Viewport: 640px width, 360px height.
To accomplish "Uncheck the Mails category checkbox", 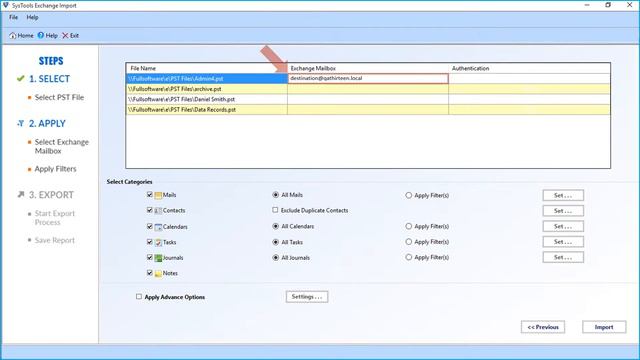I will (150, 195).
